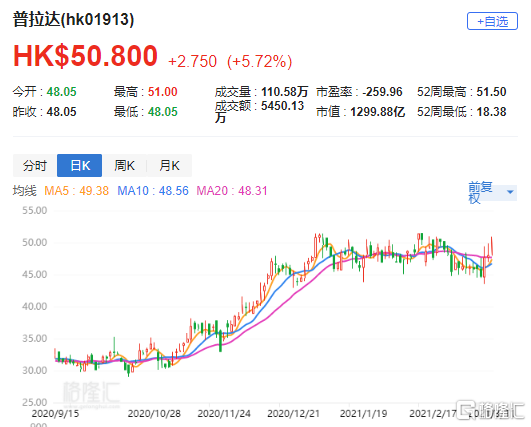Add stock to watchlist with +自选 button
The height and width of the screenshot is (427, 531).
click(x=492, y=21)
